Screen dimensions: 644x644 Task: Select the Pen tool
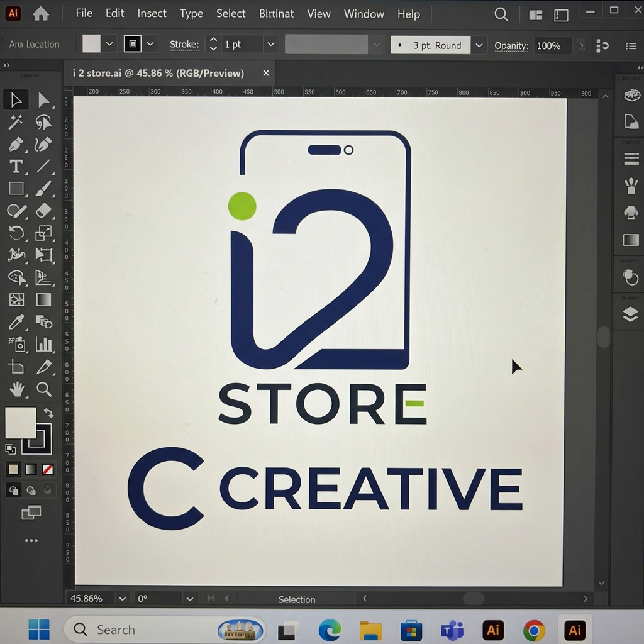coord(16,144)
